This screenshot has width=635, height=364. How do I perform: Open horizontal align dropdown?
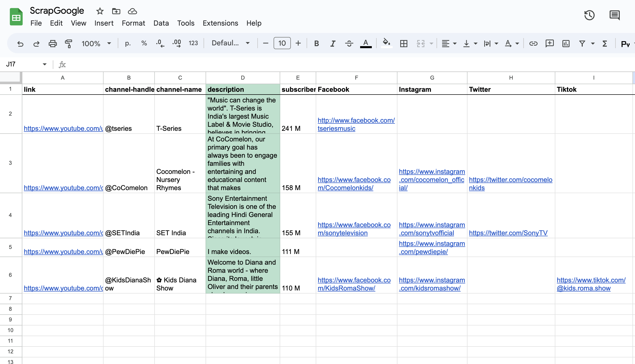(x=449, y=44)
